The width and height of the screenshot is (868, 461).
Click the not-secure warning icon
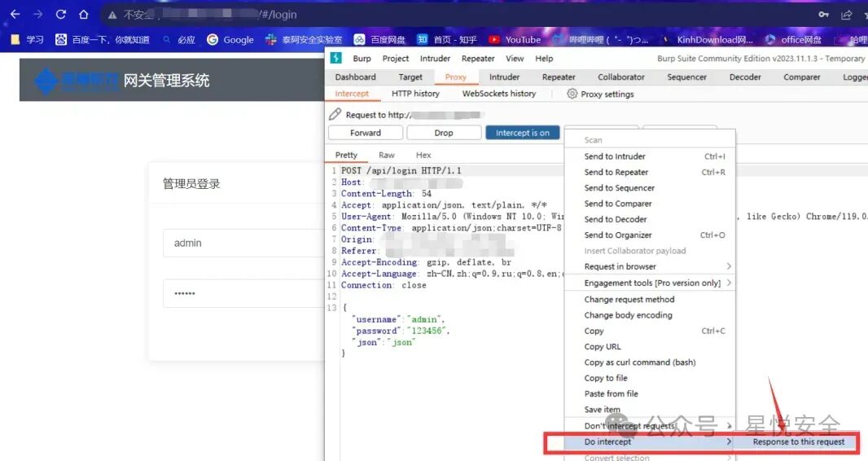112,15
